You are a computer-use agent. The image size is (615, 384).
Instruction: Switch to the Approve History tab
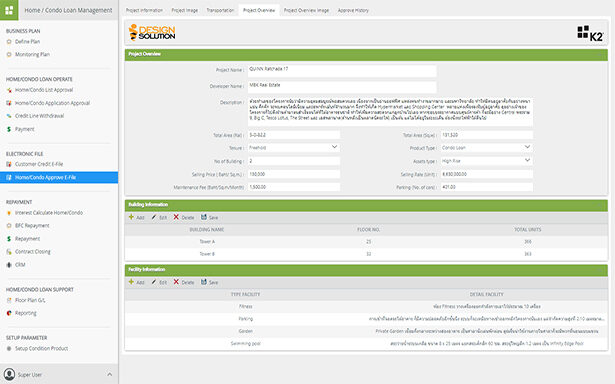point(353,10)
